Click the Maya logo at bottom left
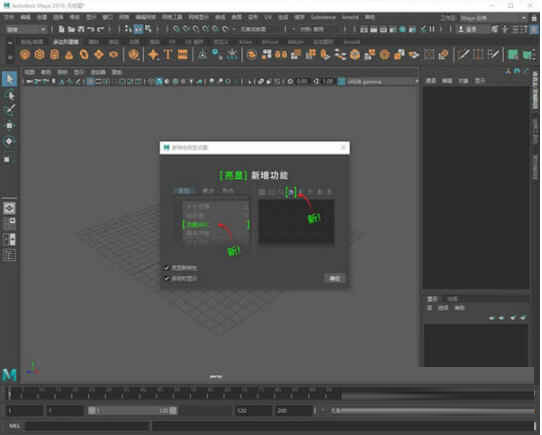The height and width of the screenshot is (435, 542). (9, 374)
